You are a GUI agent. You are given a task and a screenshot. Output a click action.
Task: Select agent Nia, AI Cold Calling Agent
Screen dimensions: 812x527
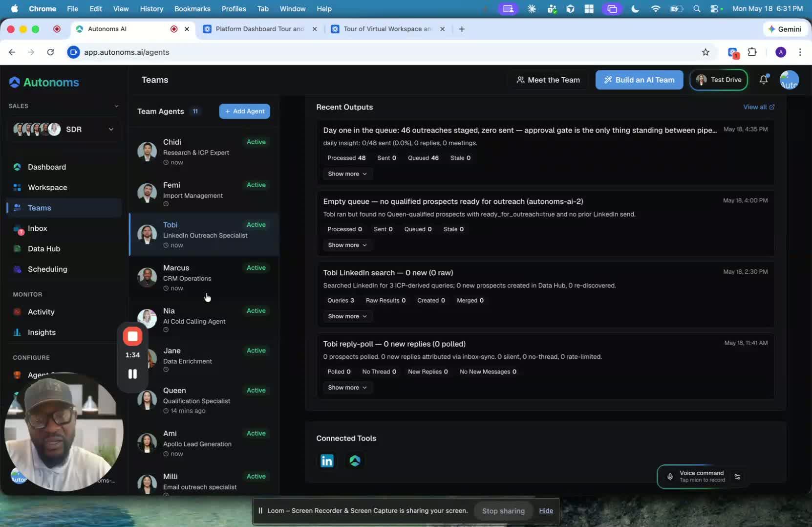[204, 320]
